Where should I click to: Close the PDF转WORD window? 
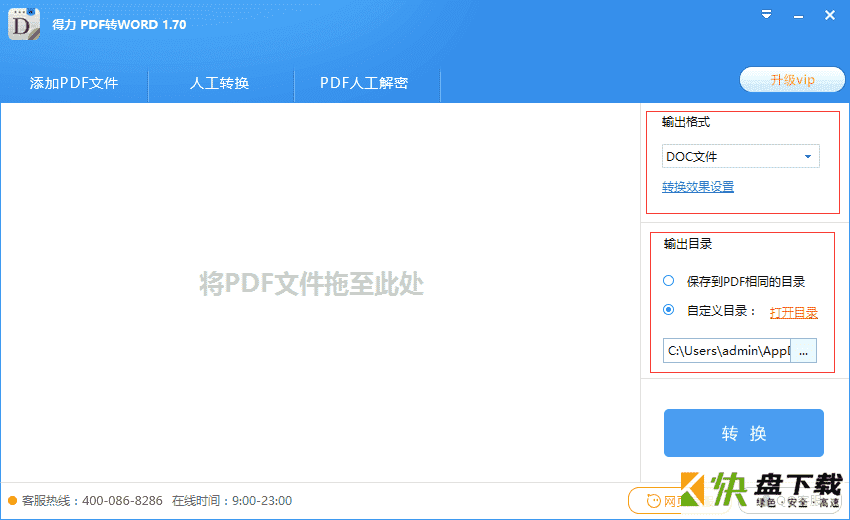click(x=829, y=15)
